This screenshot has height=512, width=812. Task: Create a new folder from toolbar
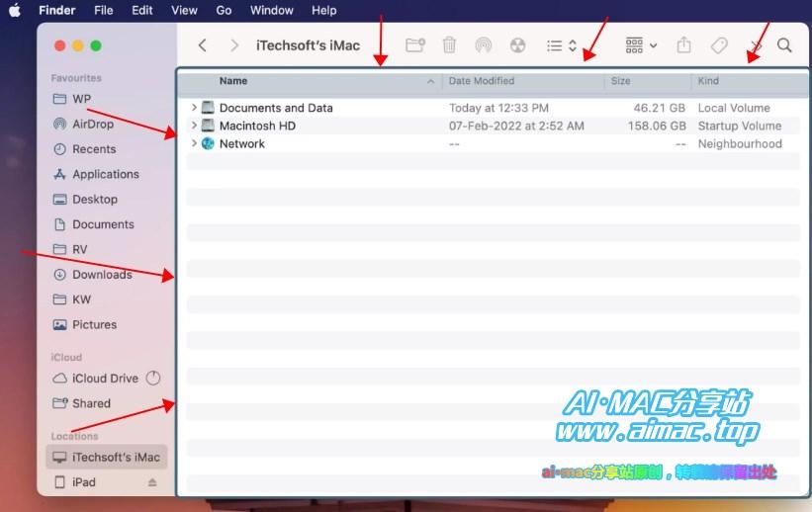(414, 45)
